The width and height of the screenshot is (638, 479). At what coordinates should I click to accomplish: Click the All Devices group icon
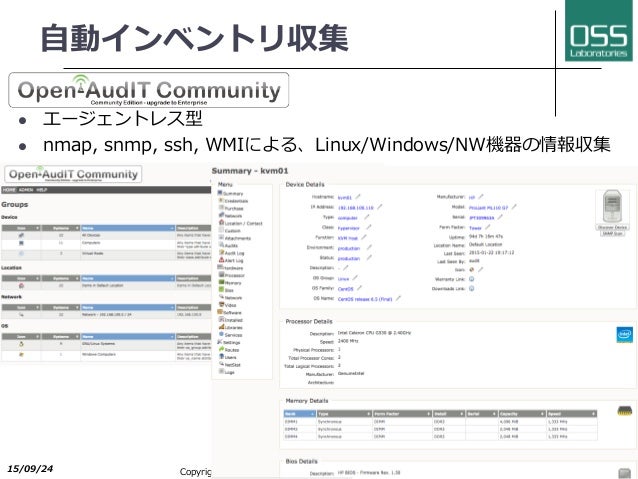tap(21, 235)
